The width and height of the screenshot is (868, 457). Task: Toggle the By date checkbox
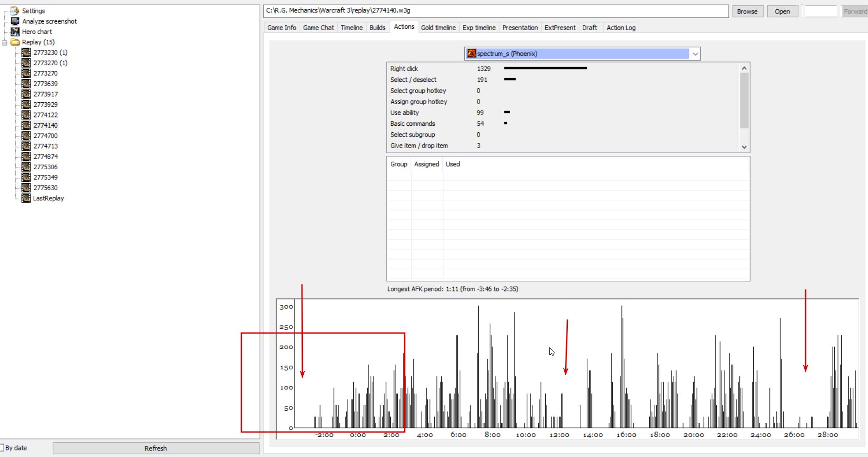pyautogui.click(x=2, y=448)
